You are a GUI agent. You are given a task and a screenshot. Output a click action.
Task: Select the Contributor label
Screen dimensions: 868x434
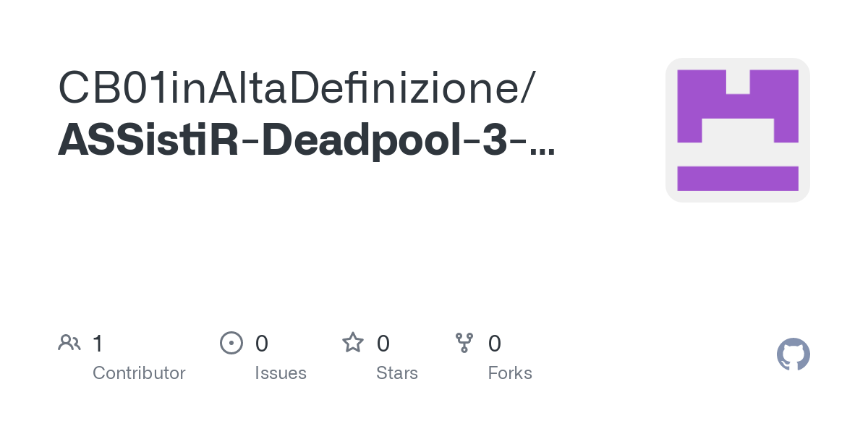click(139, 373)
